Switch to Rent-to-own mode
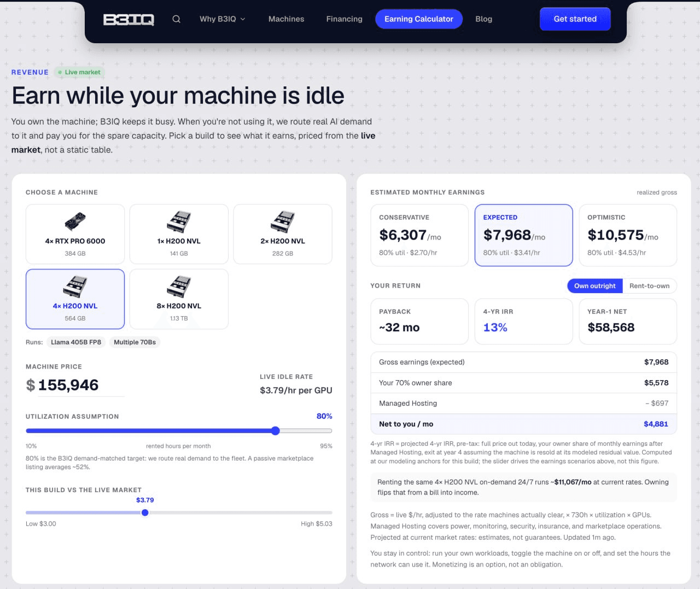This screenshot has height=589, width=700. coord(649,286)
